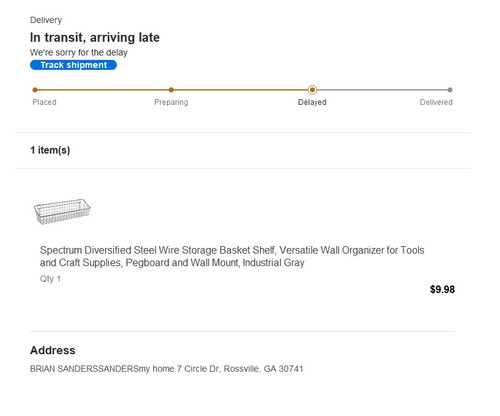
Task: Select the Placed progress marker dot
Action: [35, 90]
